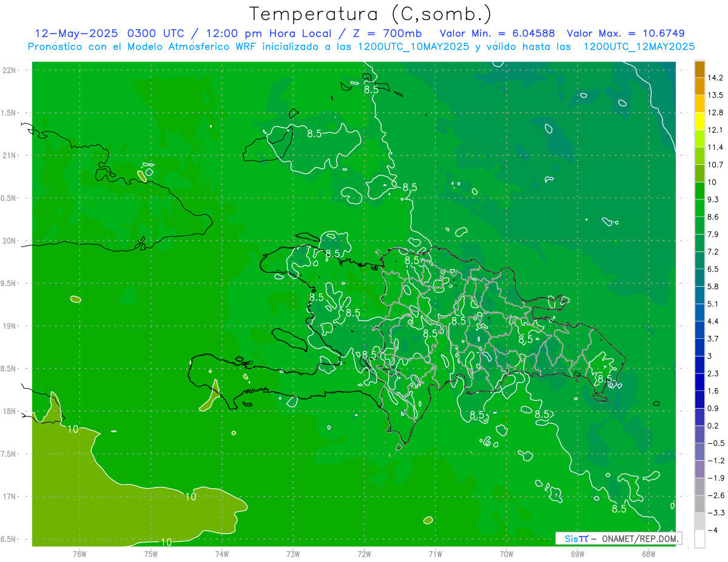Click the '10.7' color bar value
The image size is (728, 562).
point(715,165)
